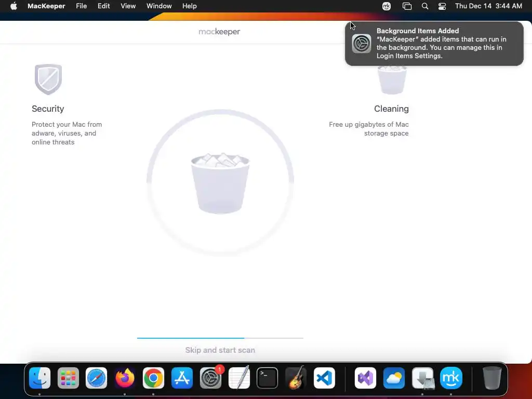Open the Window menu
This screenshot has width=532, height=399.
[x=159, y=6]
